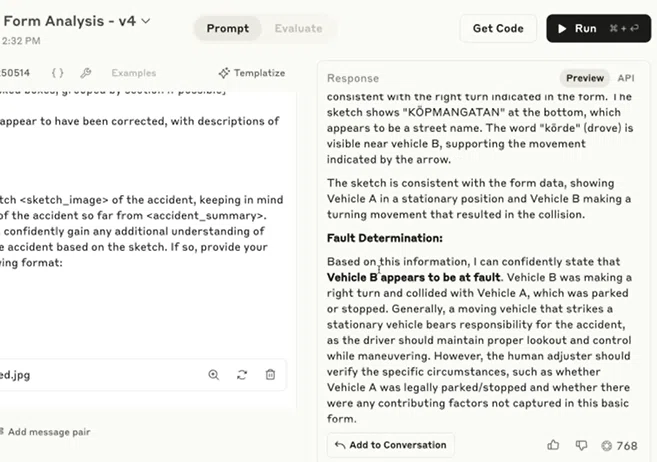This screenshot has height=462, width=657.
Task: Give response a thumbs down
Action: 581,445
